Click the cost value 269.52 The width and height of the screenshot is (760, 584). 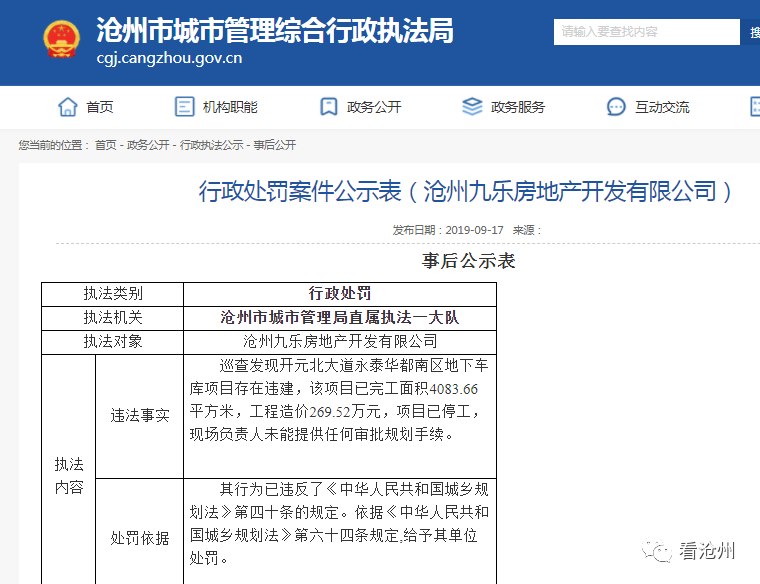click(x=330, y=412)
